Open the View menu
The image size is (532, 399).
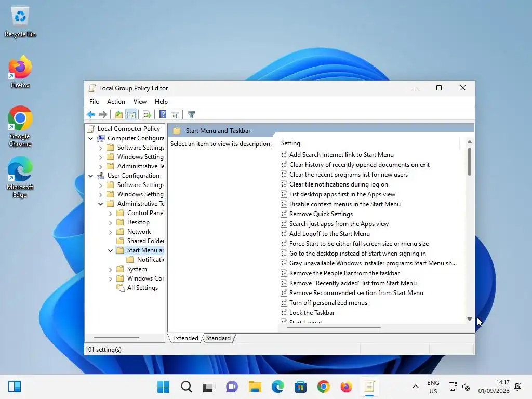[140, 102]
